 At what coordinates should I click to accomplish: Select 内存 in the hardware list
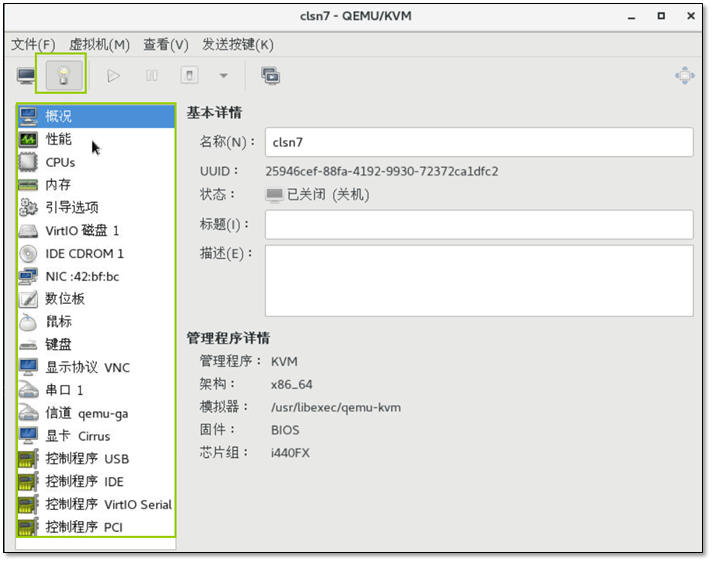pyautogui.click(x=96, y=185)
